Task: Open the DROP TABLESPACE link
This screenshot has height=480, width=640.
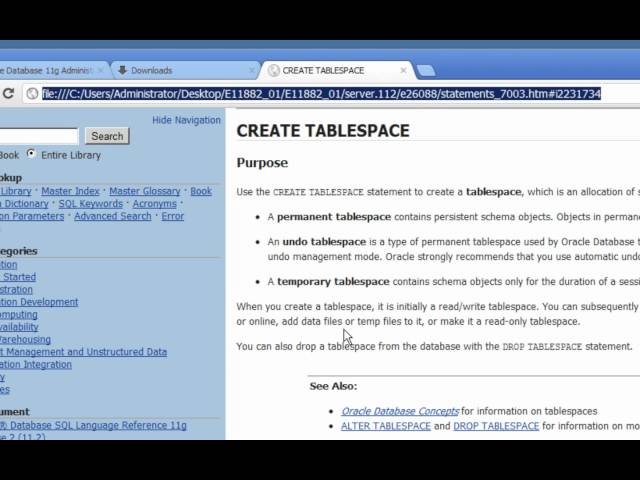Action: [x=496, y=426]
